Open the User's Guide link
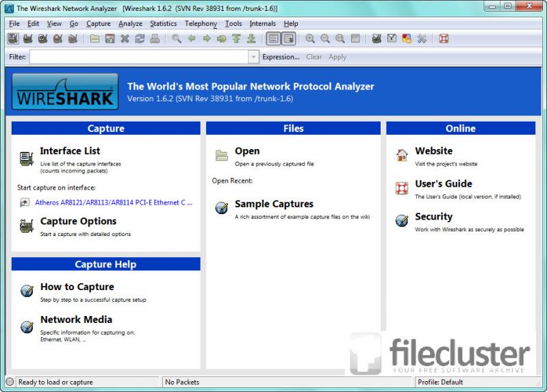This screenshot has width=547, height=392. 444,184
